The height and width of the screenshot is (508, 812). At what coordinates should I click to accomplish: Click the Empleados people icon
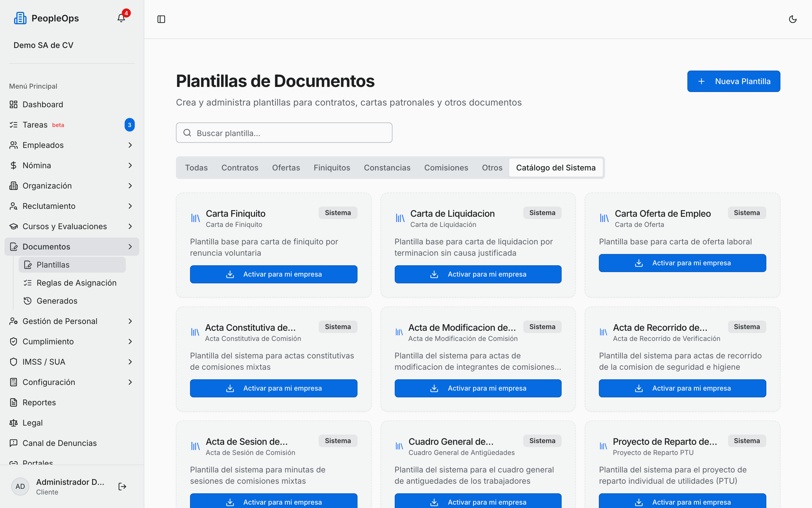click(x=14, y=145)
